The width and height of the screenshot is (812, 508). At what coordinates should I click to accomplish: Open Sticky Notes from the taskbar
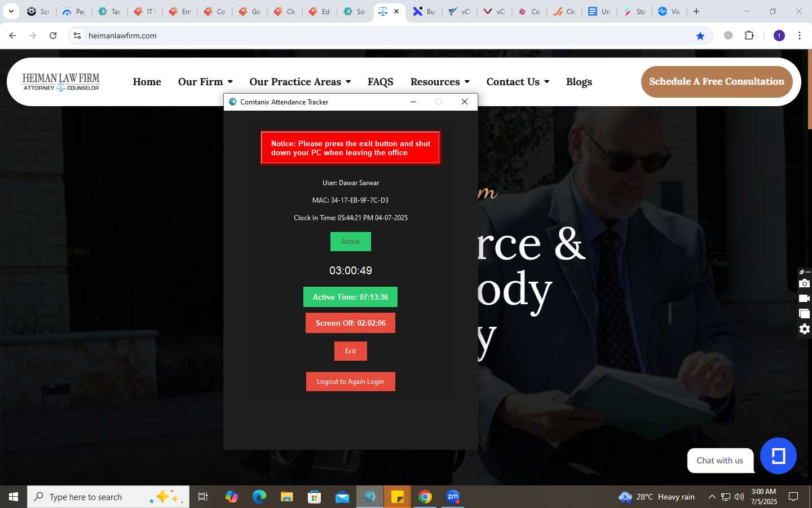(398, 497)
